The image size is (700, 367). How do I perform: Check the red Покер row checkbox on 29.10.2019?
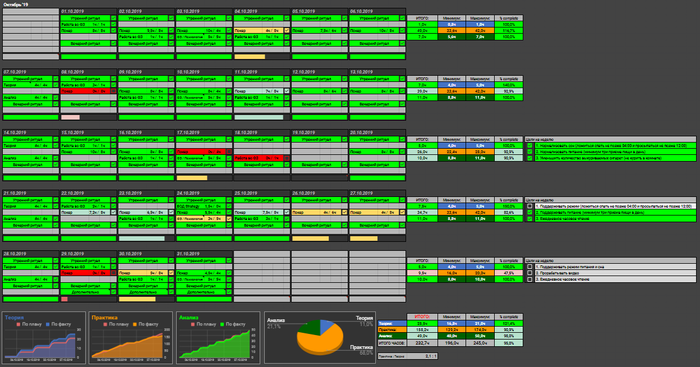(113, 273)
